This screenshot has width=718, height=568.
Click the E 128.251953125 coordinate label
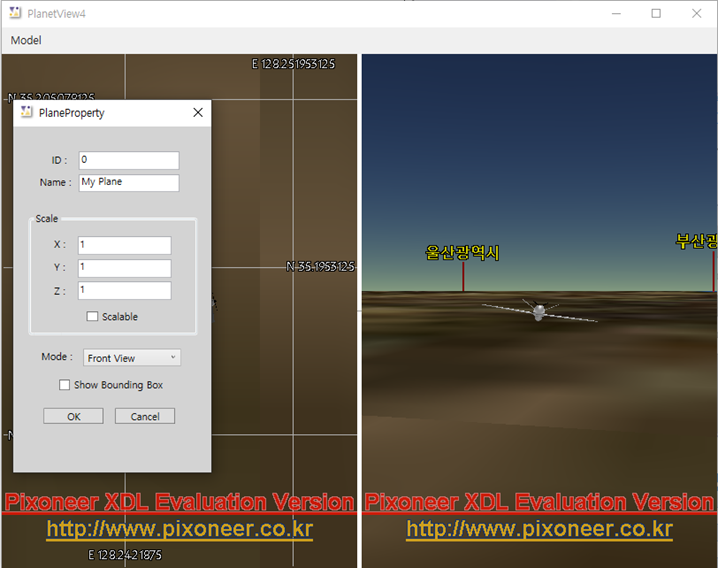point(294,64)
